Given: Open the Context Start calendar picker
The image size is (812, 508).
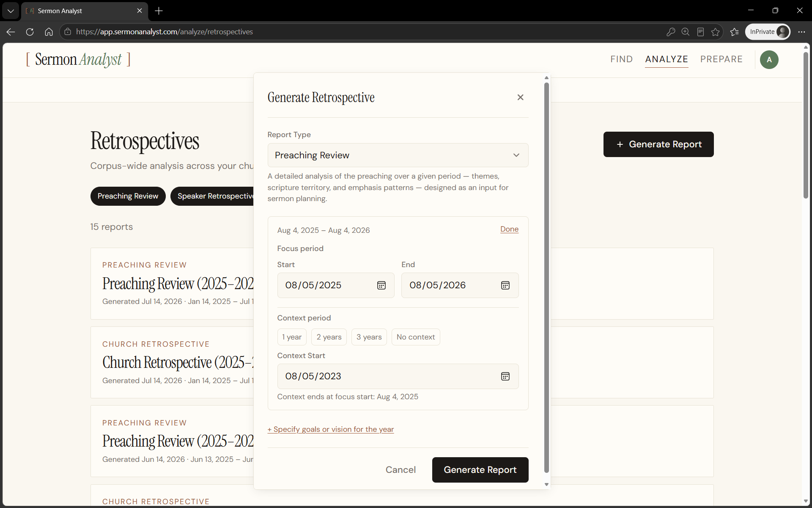Looking at the screenshot, I should tap(505, 376).
